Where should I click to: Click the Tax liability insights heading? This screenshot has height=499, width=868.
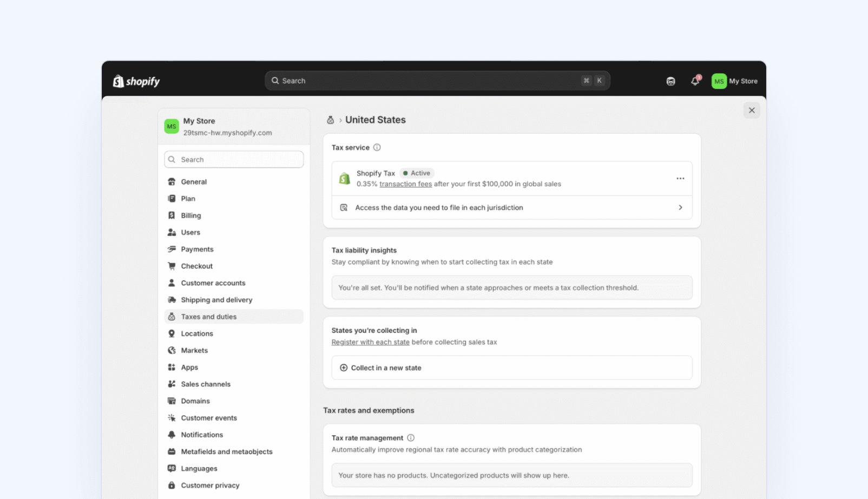point(364,250)
